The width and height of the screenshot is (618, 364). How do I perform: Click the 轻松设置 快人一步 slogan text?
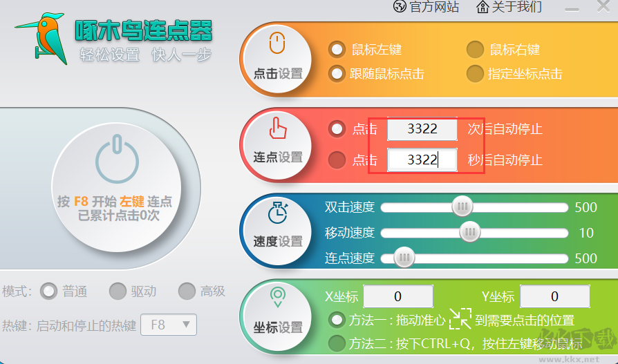pos(145,55)
